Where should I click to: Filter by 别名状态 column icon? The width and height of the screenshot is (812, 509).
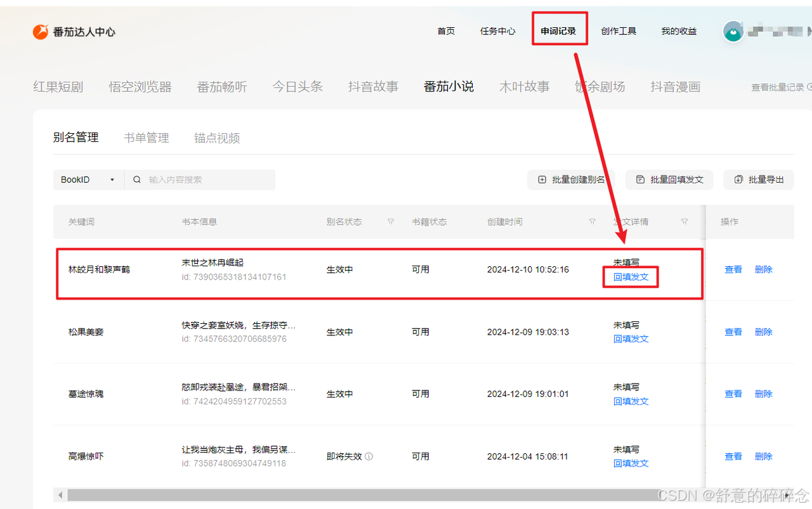[391, 222]
